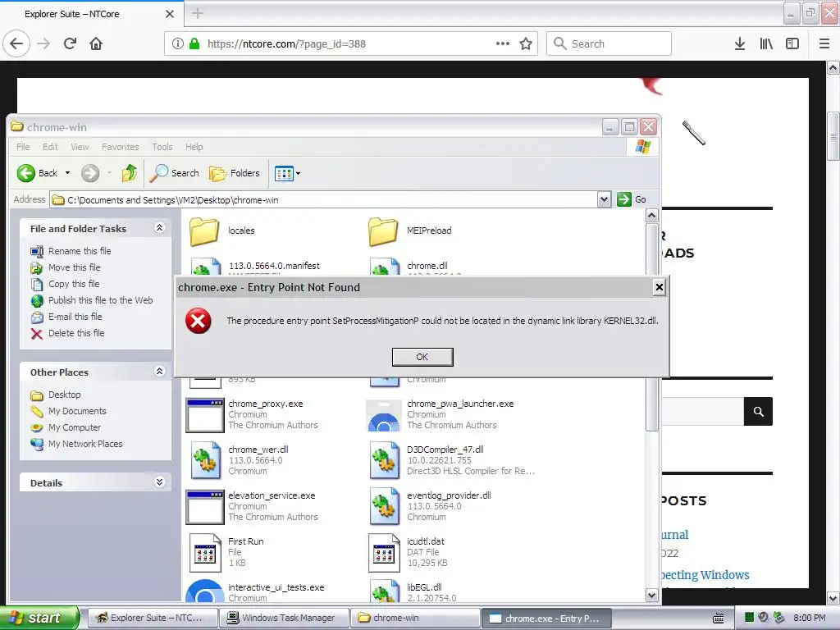This screenshot has height=630, width=840.
Task: Select the D3DCompiler_47.dll file icon
Action: click(x=384, y=460)
